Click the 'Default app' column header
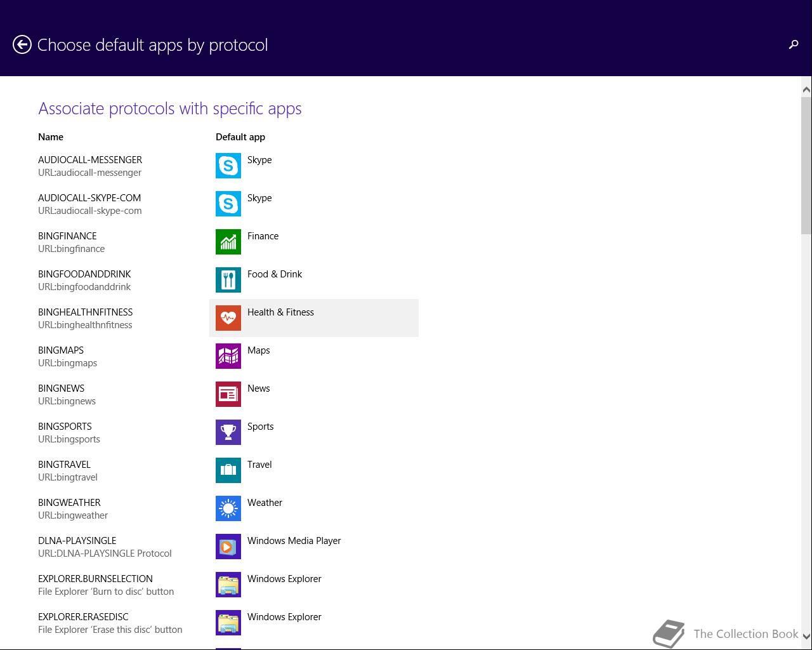 (240, 137)
